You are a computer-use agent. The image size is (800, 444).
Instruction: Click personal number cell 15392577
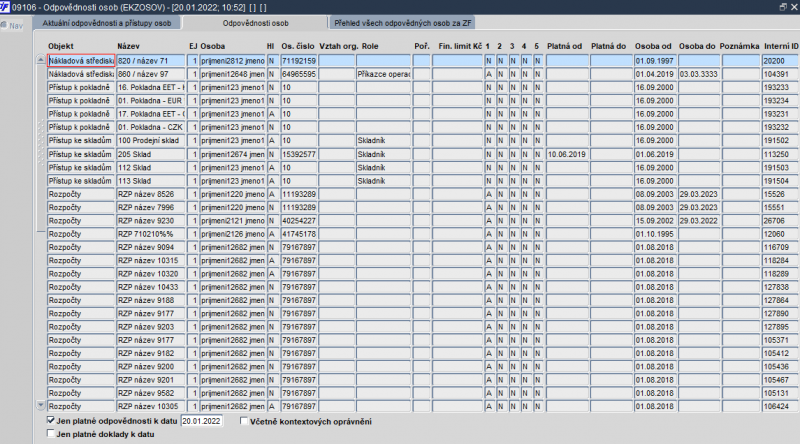pyautogui.click(x=298, y=154)
